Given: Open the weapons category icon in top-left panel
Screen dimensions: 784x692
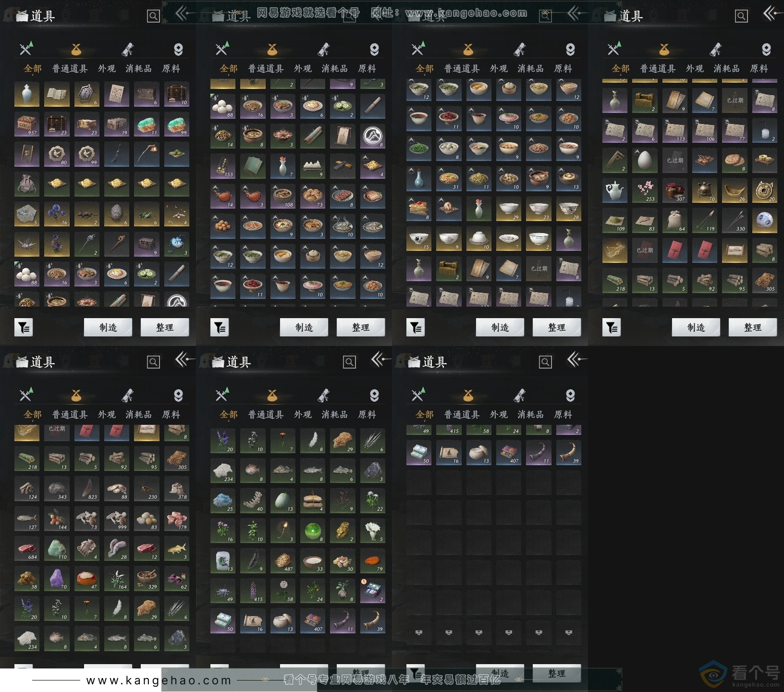Looking at the screenshot, I should click(x=26, y=49).
